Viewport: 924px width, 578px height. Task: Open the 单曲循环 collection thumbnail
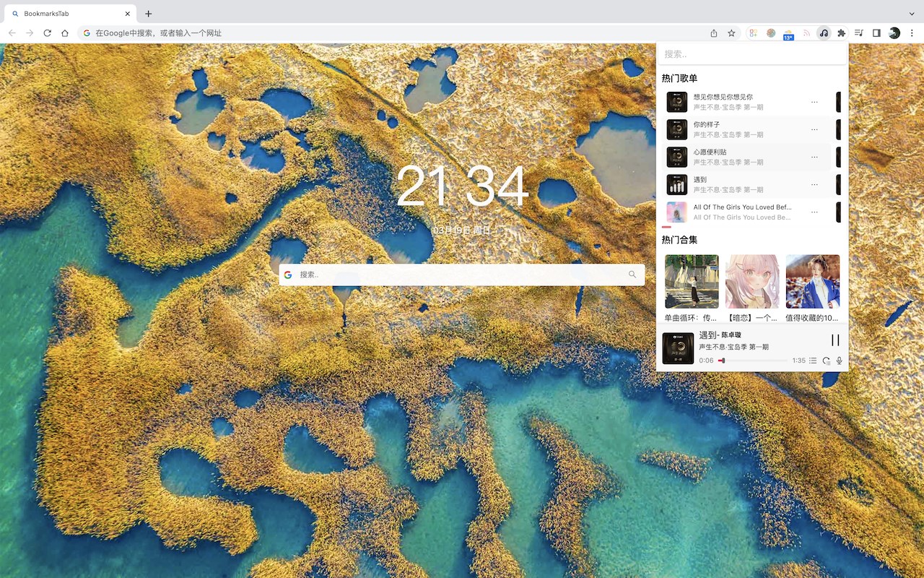tap(692, 281)
